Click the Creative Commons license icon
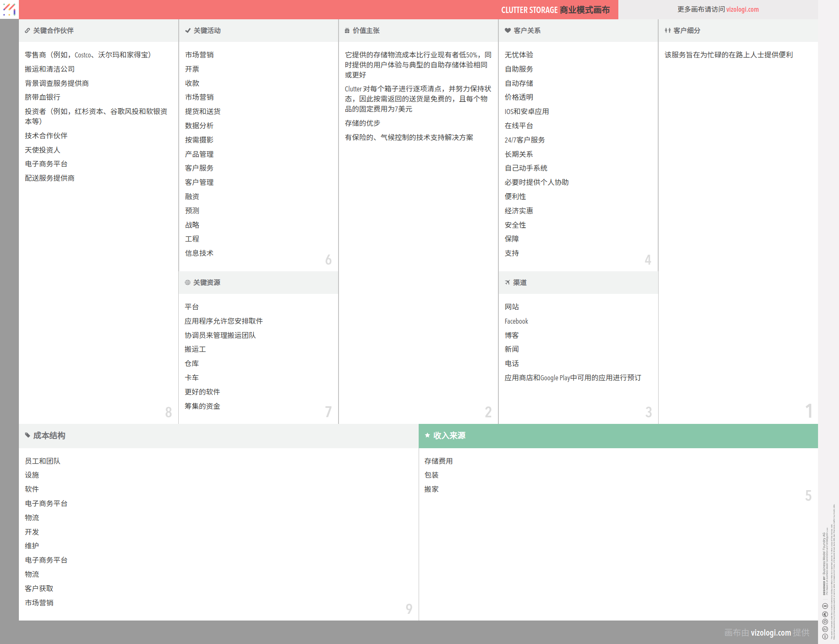 (x=825, y=636)
